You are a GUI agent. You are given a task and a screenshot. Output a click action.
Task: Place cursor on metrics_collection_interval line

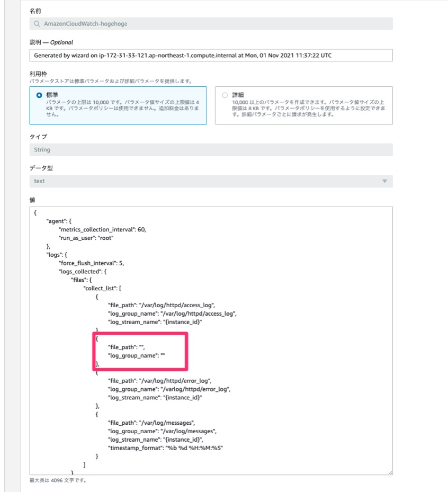[102, 229]
